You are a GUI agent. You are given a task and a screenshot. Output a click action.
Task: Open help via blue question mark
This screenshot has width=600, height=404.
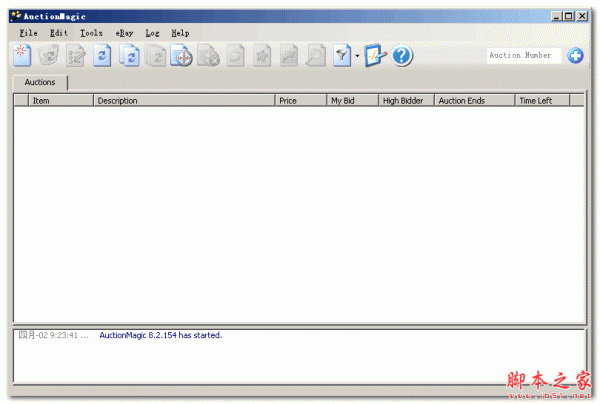[x=402, y=56]
